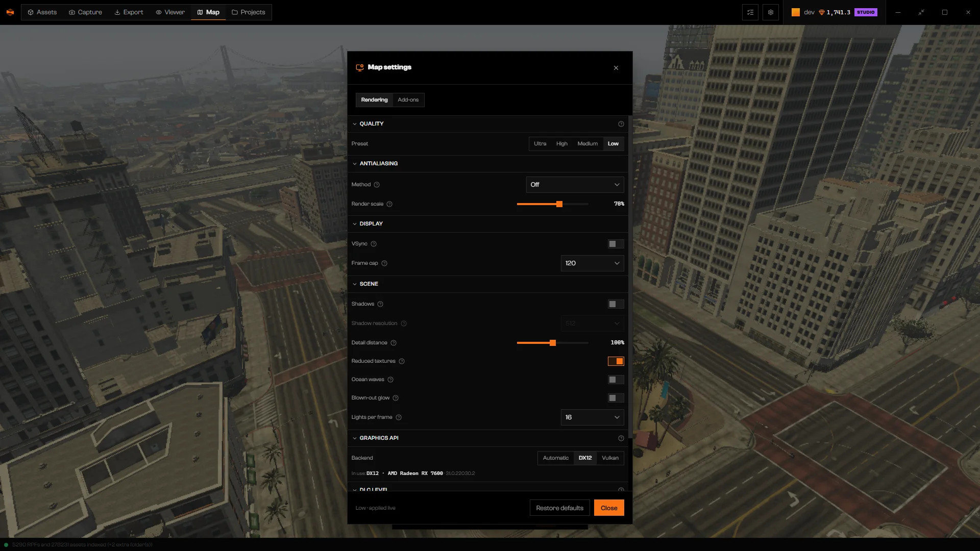Show help icon next to Frame cap
The height and width of the screenshot is (551, 980).
click(384, 263)
